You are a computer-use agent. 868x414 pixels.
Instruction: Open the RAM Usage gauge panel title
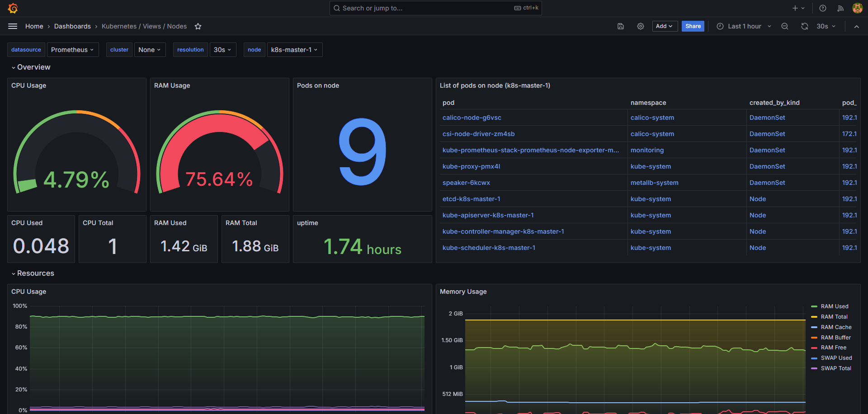[x=172, y=85]
